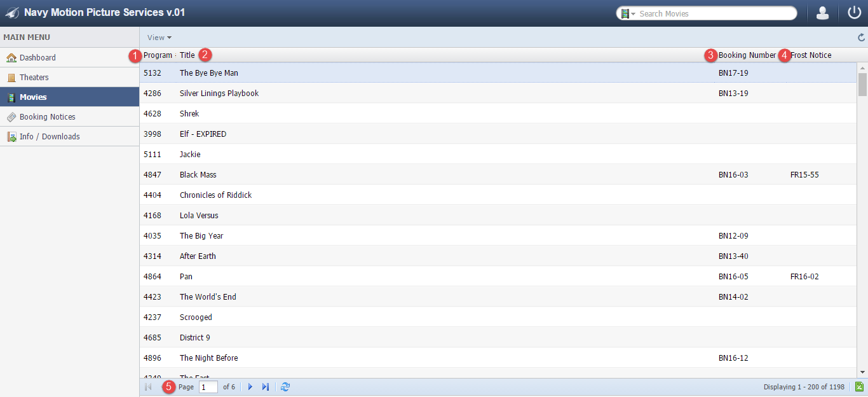
Task: Open Booking Notices in the sidebar
Action: point(47,117)
